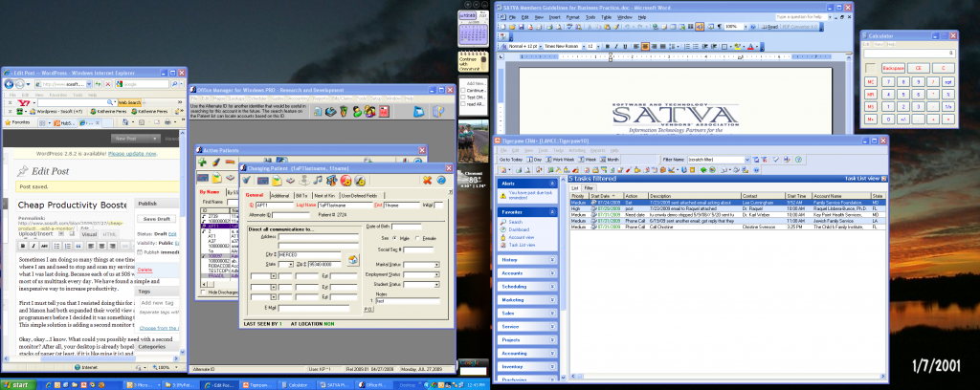Click Word font color A icon
The width and height of the screenshot is (980, 390).
click(x=750, y=46)
